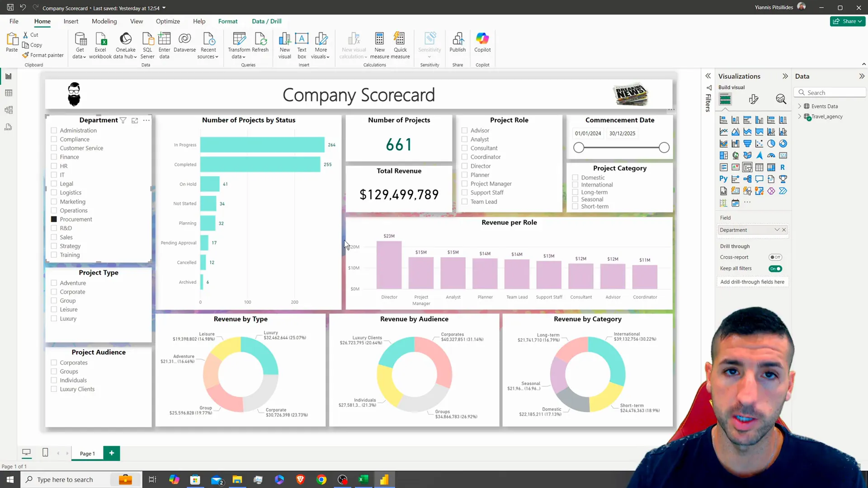Viewport: 868px width, 488px height.
Task: Check the Adventure project type
Action: (54, 283)
